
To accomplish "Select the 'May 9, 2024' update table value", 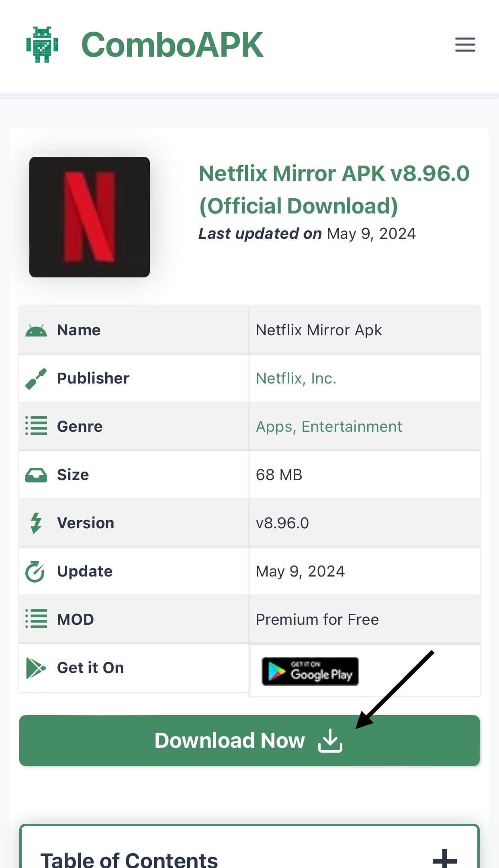I will 300,571.
